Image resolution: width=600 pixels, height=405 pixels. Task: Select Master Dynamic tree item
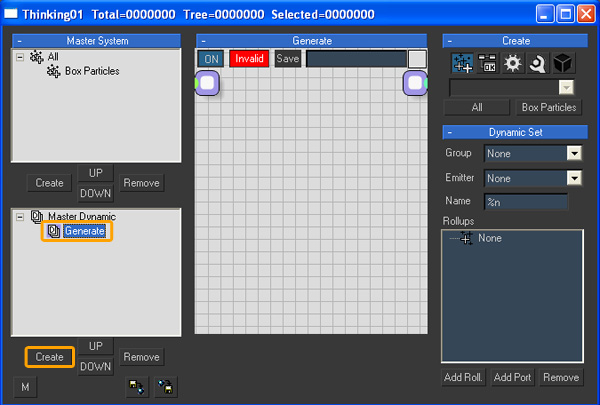point(82,217)
